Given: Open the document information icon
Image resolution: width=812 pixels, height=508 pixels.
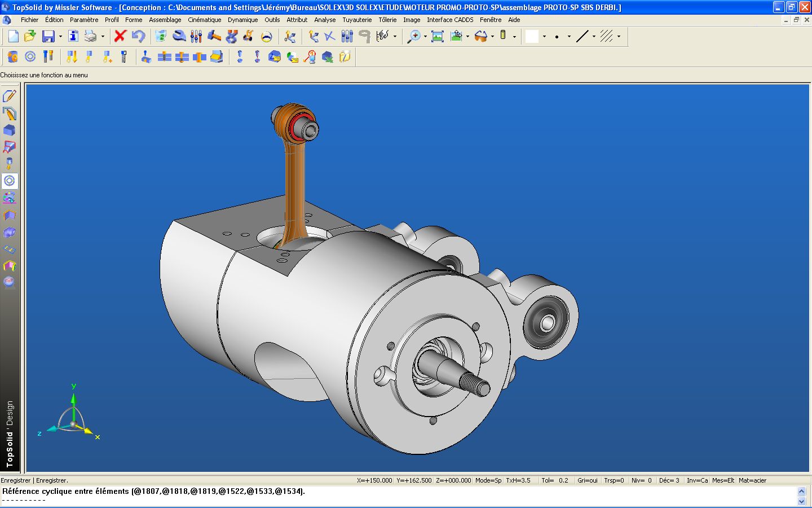Looking at the screenshot, I should (73, 37).
